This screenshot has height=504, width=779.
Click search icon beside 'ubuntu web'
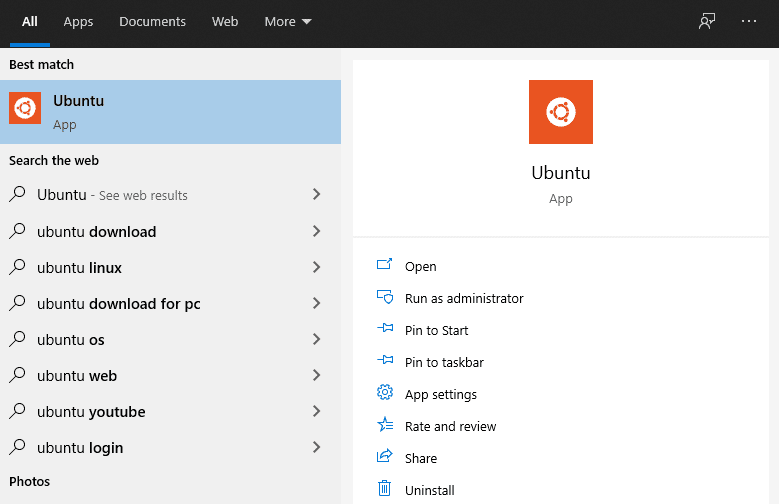(17, 375)
